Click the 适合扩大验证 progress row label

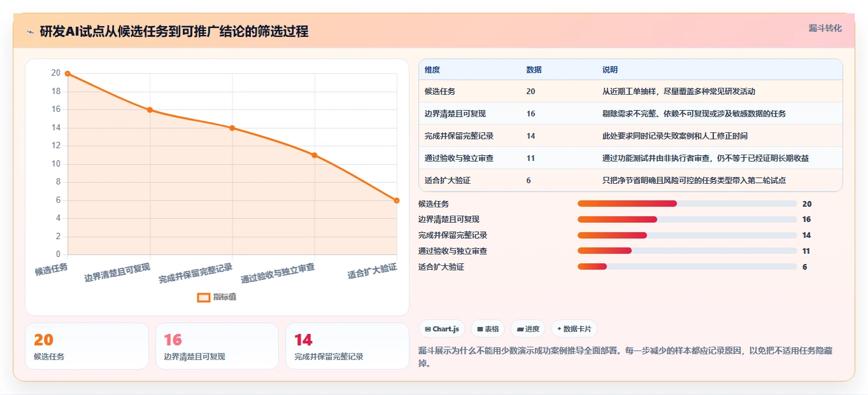pyautogui.click(x=441, y=267)
